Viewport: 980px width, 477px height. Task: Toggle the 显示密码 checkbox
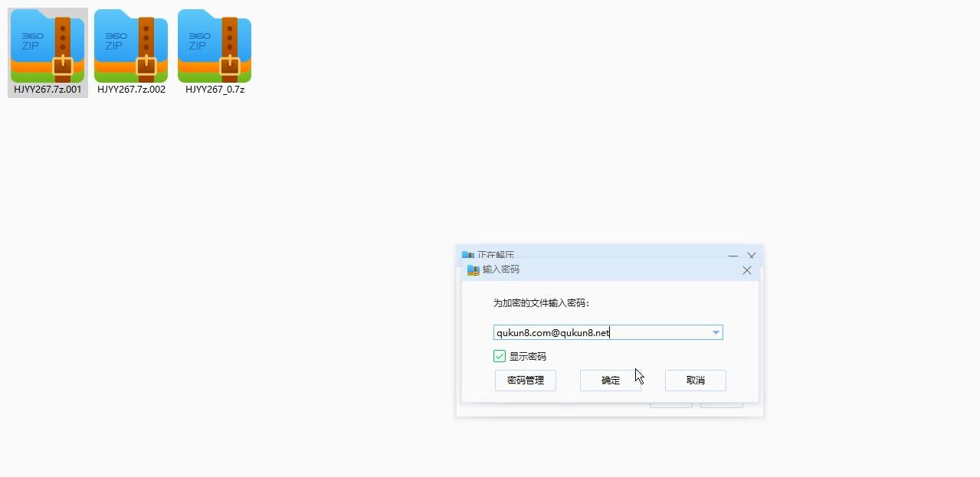click(500, 356)
